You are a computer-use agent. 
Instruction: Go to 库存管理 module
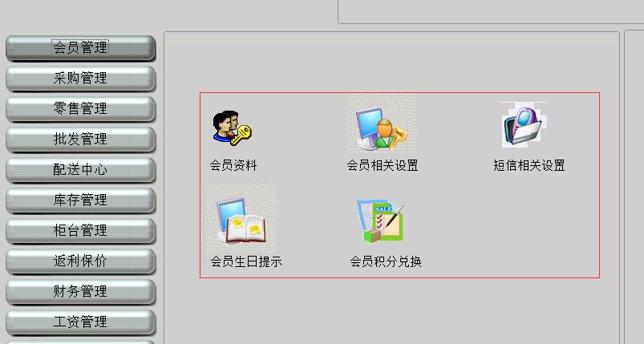pos(80,200)
